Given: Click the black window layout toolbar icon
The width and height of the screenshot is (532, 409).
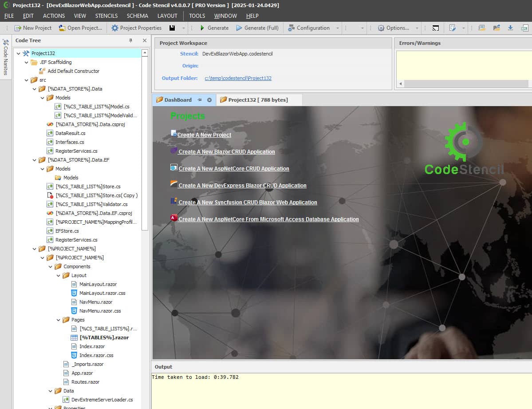Looking at the screenshot, I should pyautogui.click(x=436, y=28).
